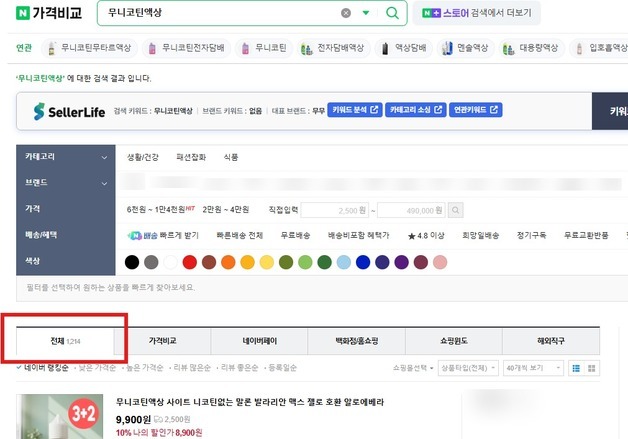Pick the pink color swatch
The width and height of the screenshot is (628, 439).
coord(440,262)
